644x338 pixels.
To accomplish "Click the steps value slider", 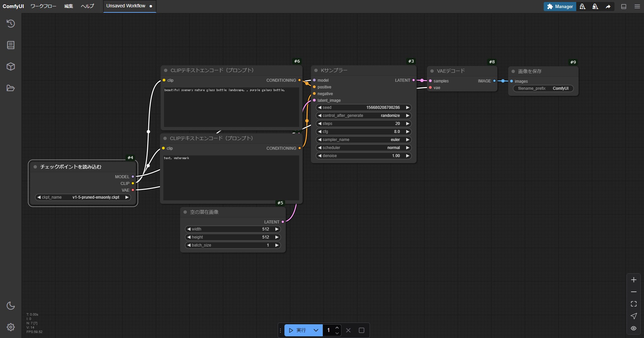I will coord(364,124).
